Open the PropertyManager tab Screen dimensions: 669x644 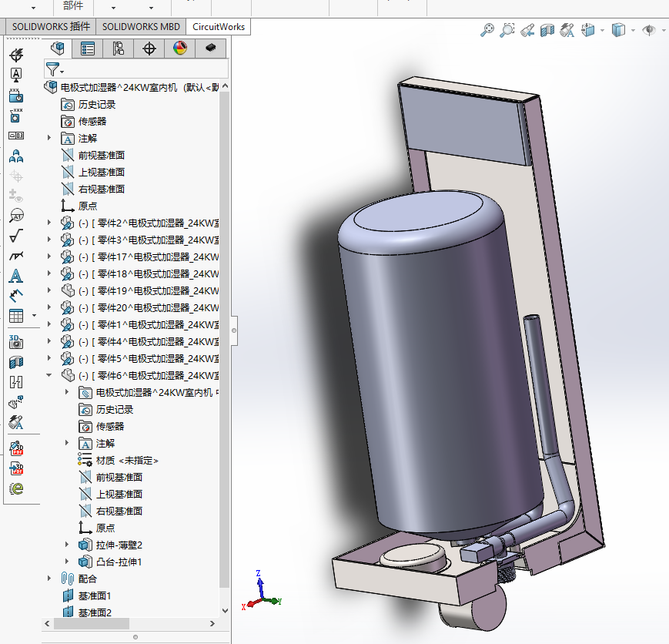[x=88, y=49]
